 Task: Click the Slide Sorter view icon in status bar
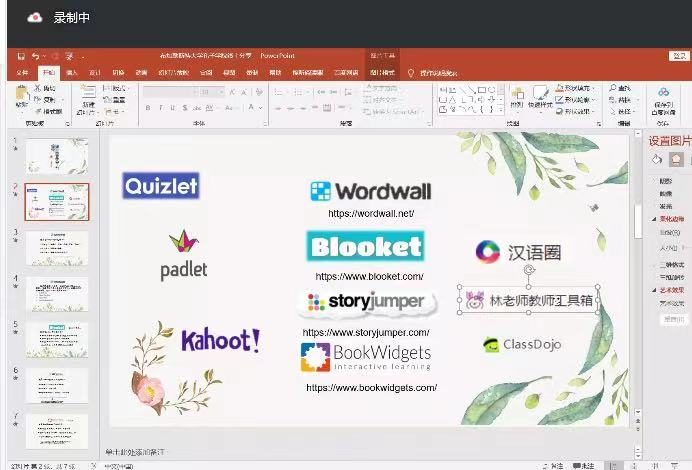[x=634, y=466]
